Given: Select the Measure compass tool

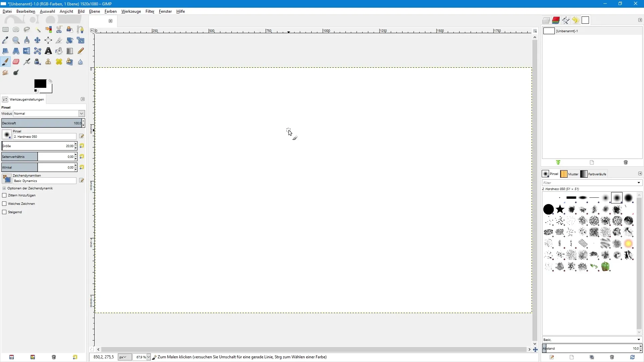Looking at the screenshot, I should point(27,40).
